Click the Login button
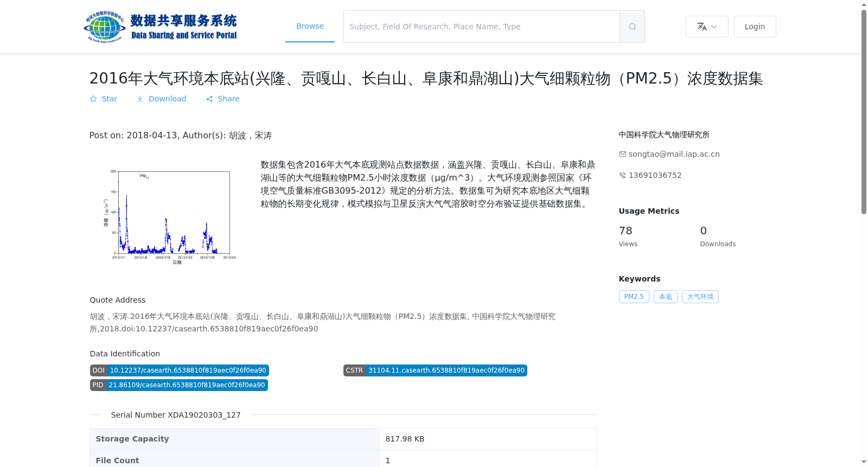Viewport: 868px width, 467px height. tap(755, 27)
